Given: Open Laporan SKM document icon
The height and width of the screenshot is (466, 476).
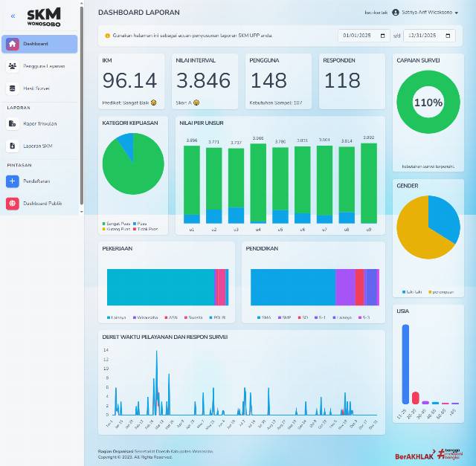Looking at the screenshot, I should [x=13, y=146].
